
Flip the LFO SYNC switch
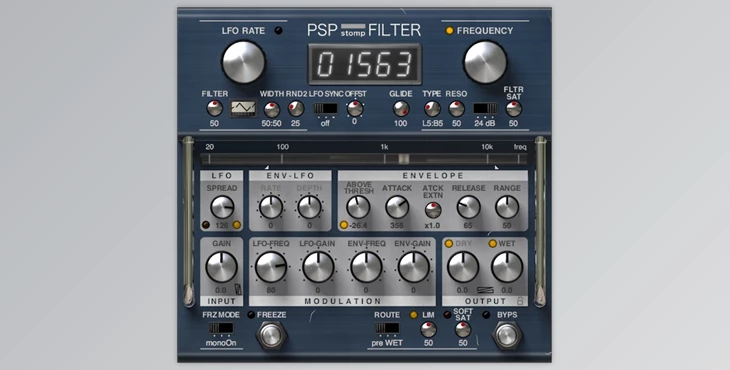click(x=325, y=108)
